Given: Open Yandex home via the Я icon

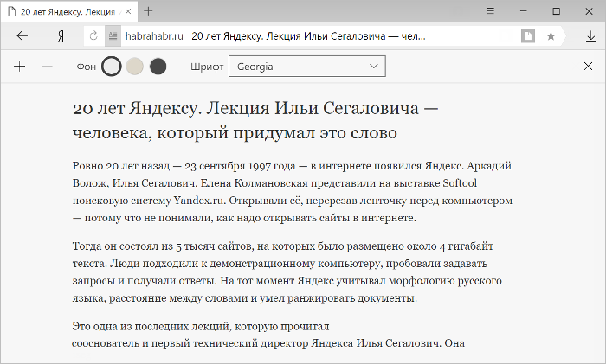Looking at the screenshot, I should pyautogui.click(x=61, y=36).
